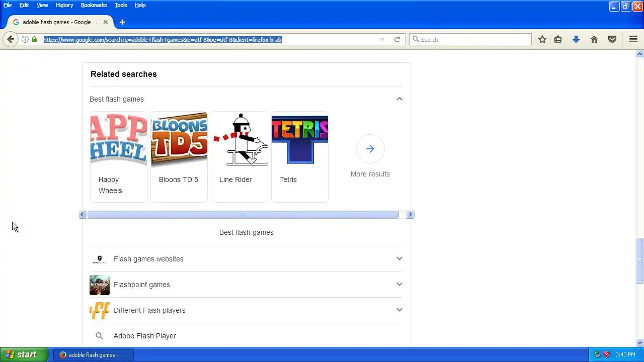Show bookmarks list icon

pos(558,39)
